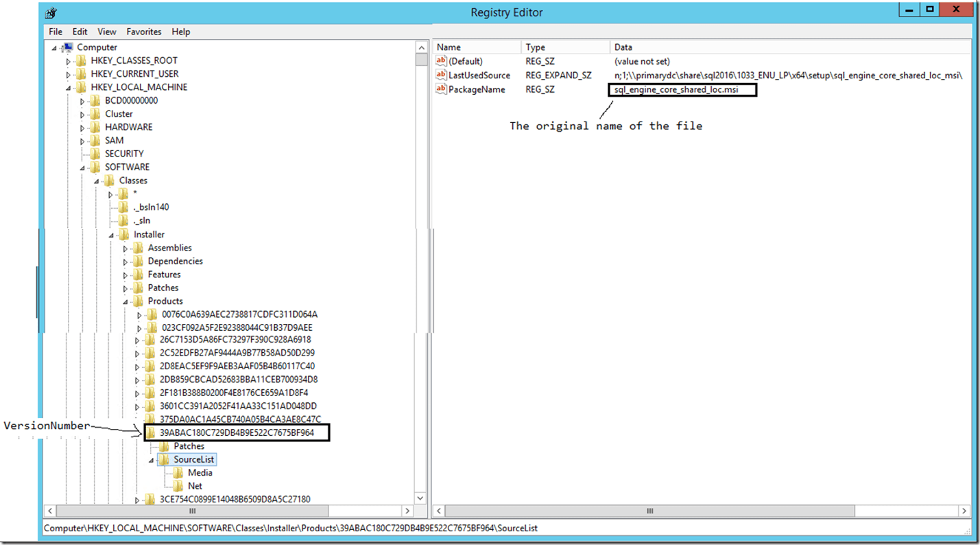This screenshot has width=980, height=545.
Task: Select the Computer root node icon
Action: coord(67,47)
